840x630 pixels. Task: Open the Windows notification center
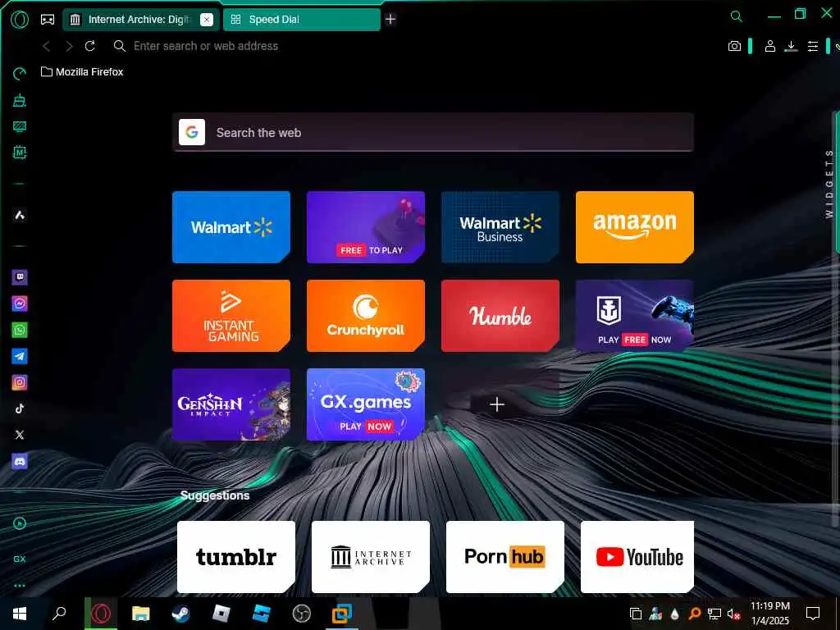pos(813,614)
